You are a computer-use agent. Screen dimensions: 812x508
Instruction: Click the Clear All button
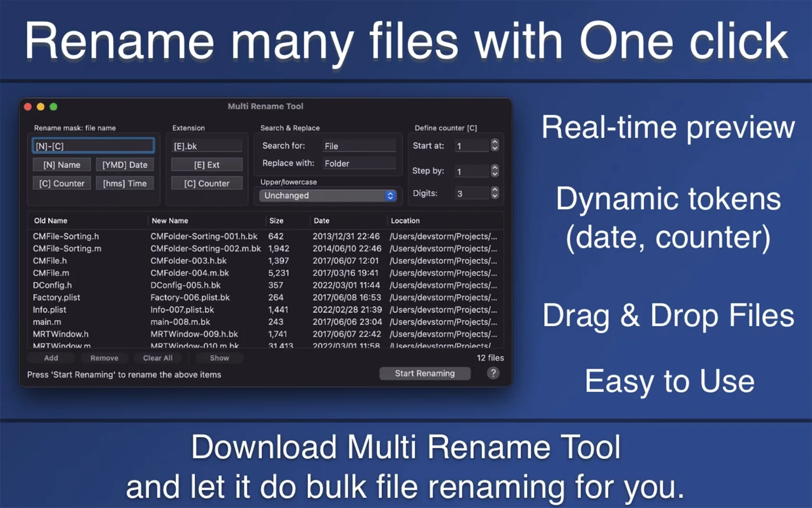click(x=158, y=358)
